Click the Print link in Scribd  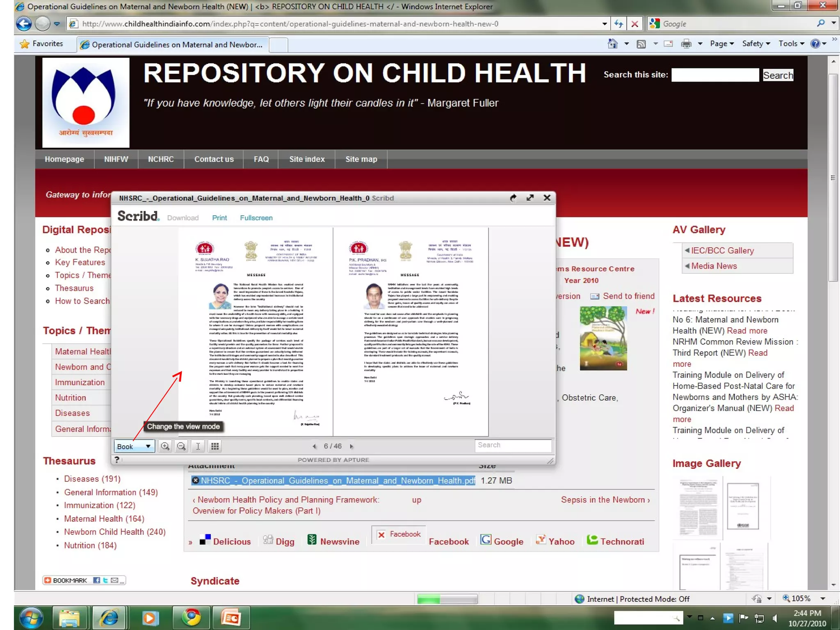click(x=219, y=218)
